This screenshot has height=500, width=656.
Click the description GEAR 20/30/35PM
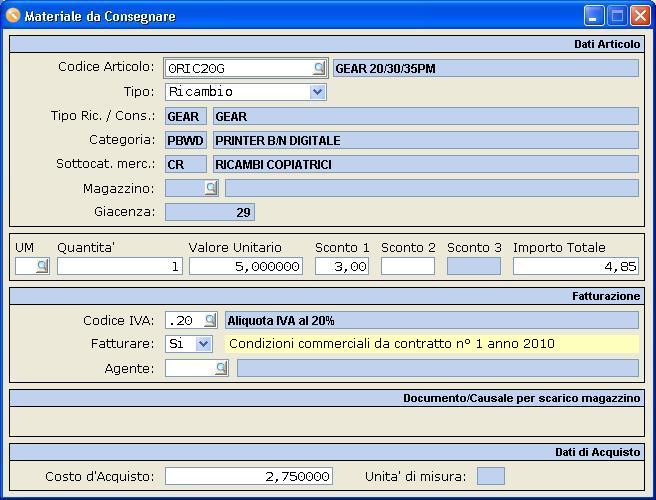tap(486, 68)
